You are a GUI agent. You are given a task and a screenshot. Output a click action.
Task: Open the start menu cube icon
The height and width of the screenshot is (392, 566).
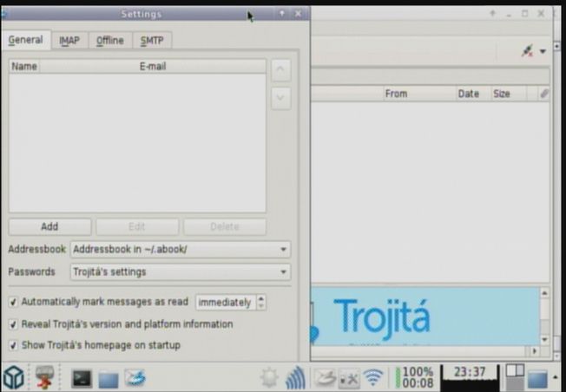pyautogui.click(x=13, y=377)
